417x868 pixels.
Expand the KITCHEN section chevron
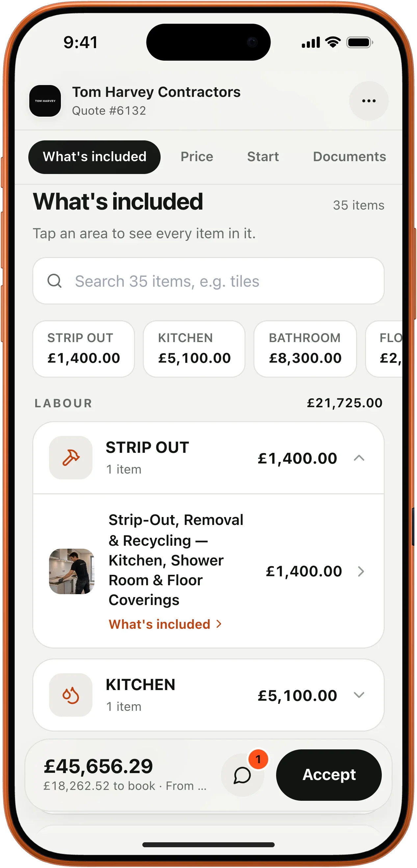tap(359, 695)
